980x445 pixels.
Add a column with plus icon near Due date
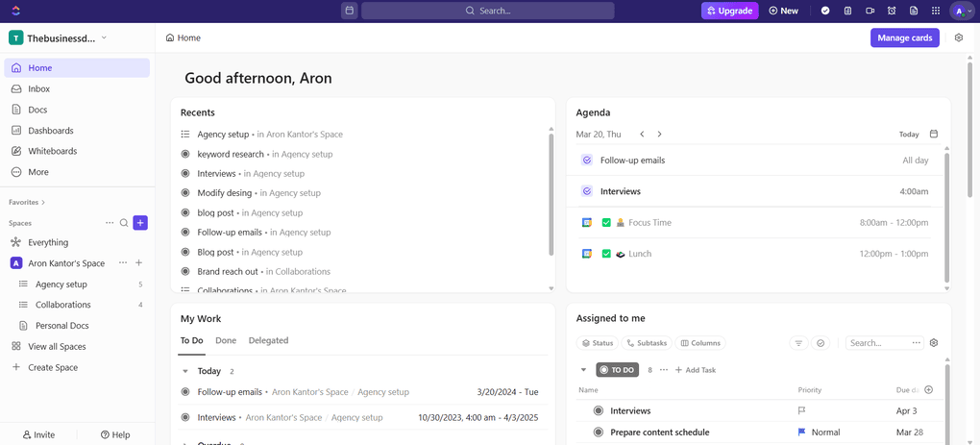(928, 389)
